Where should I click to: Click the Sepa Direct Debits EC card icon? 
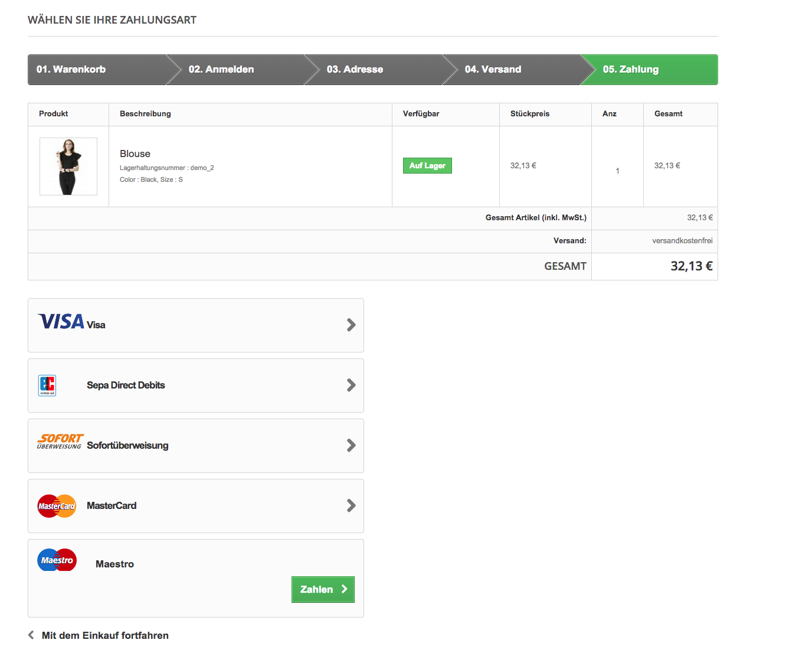[x=47, y=386]
